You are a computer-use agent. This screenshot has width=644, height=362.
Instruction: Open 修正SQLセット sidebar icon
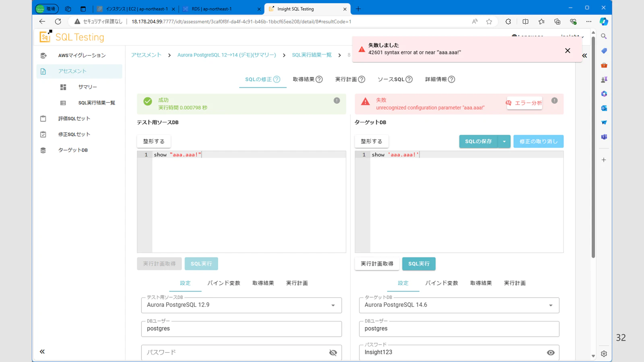coord(43,134)
